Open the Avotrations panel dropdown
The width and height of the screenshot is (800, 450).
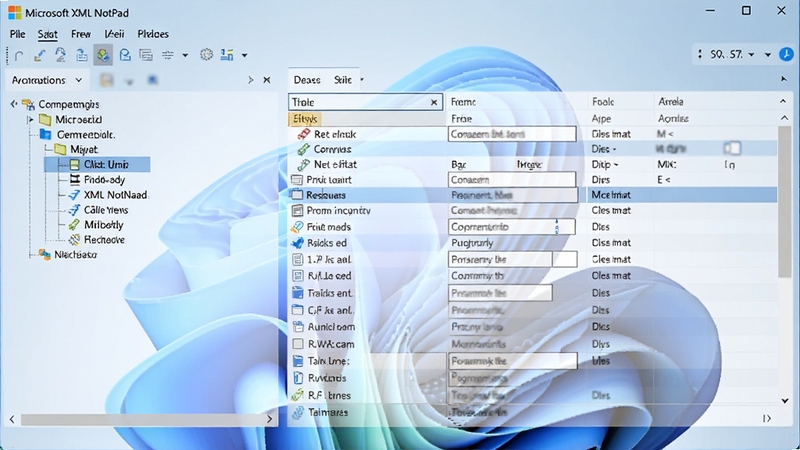pos(79,80)
